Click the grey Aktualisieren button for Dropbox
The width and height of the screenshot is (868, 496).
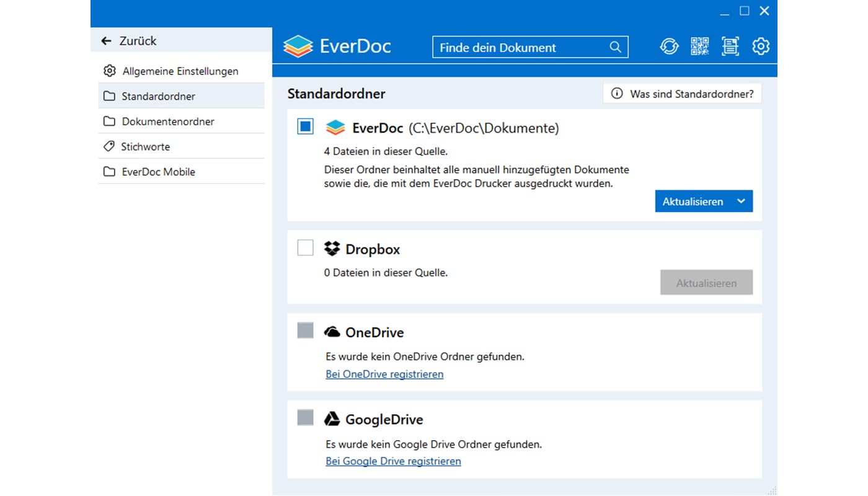coord(707,283)
